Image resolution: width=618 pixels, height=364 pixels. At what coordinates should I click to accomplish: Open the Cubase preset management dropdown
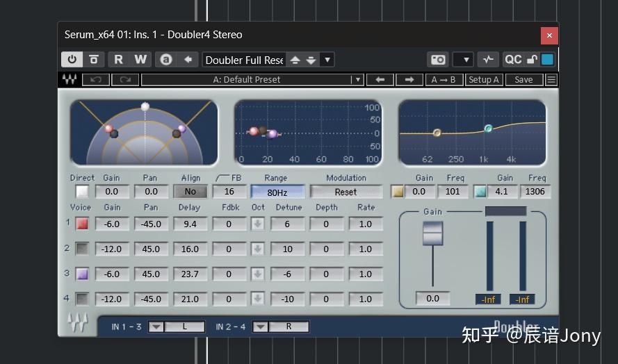[327, 60]
